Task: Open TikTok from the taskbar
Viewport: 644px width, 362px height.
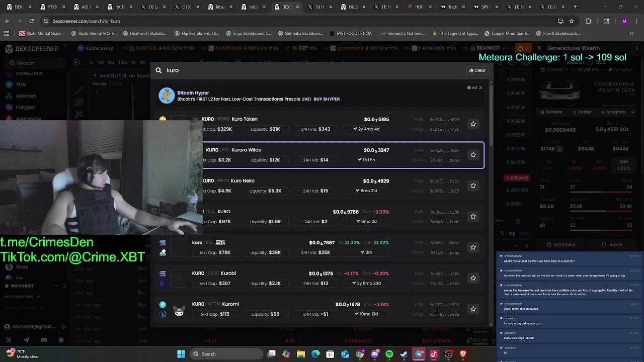Action: [434, 354]
